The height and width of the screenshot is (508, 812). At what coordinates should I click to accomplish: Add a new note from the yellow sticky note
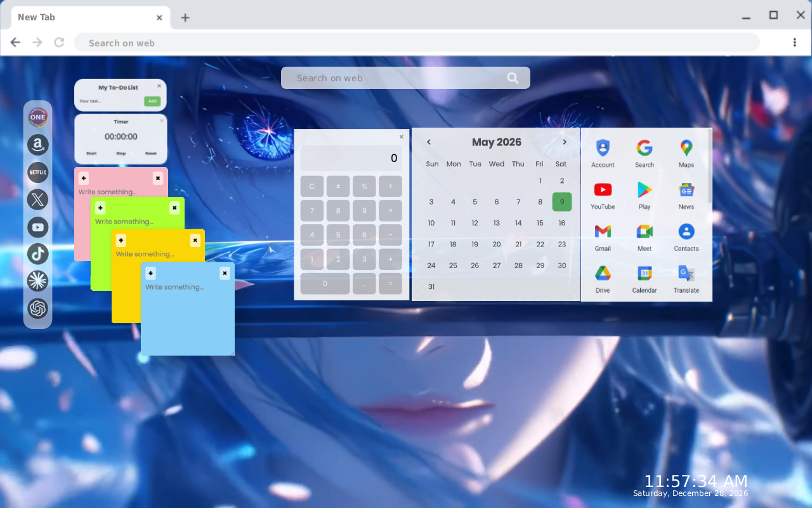(x=121, y=240)
